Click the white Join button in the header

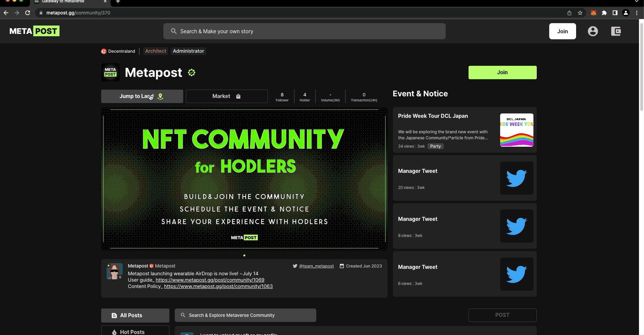click(x=562, y=31)
